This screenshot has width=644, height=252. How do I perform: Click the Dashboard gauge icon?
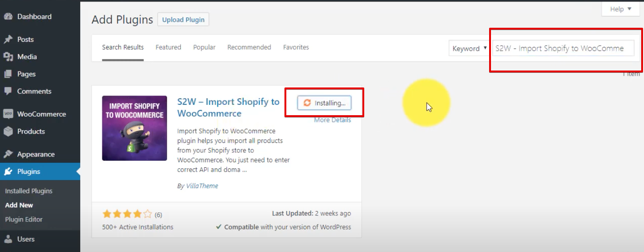point(8,16)
